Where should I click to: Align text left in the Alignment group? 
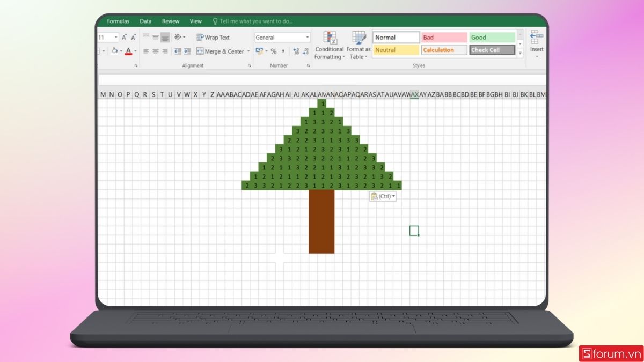click(146, 51)
